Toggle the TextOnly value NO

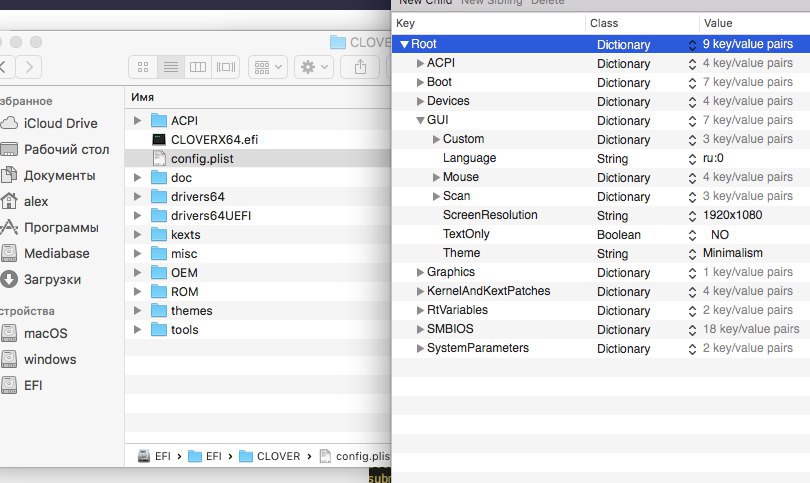(720, 235)
